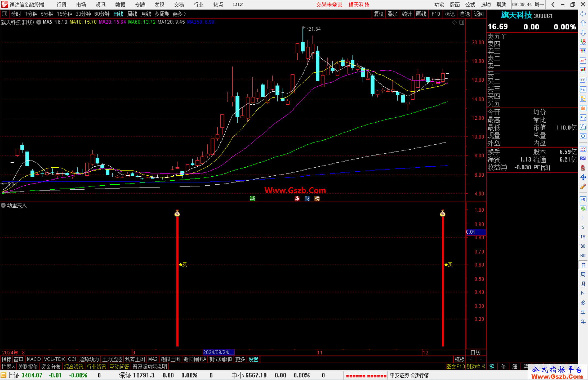This screenshot has height=380, width=588.
Task: Click the red dollar sign icon
Action: point(583,168)
